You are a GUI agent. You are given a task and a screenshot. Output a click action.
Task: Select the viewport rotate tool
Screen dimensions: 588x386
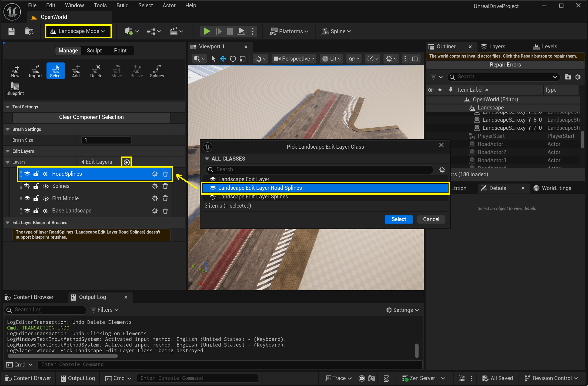pyautogui.click(x=233, y=59)
